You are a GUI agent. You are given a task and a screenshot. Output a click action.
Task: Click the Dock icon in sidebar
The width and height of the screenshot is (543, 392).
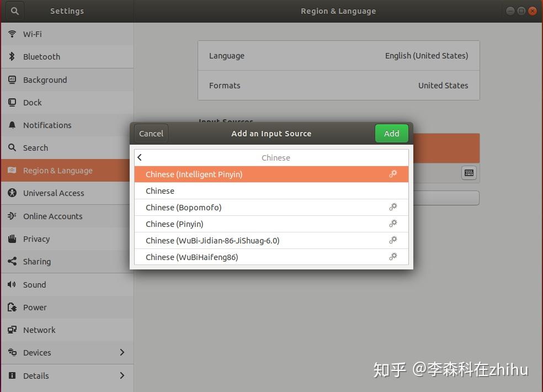pyautogui.click(x=12, y=103)
